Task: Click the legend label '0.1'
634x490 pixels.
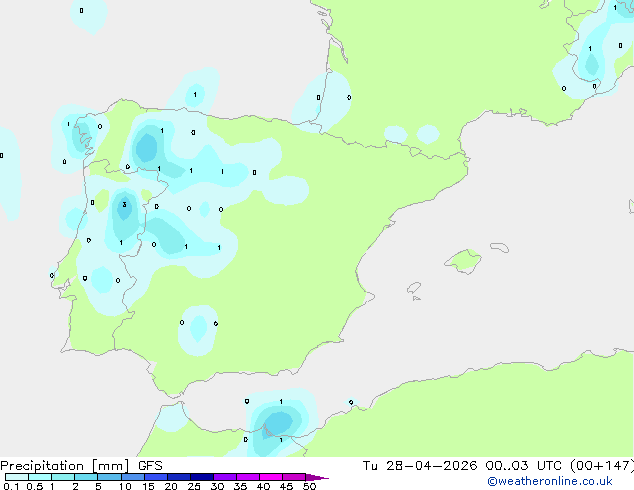Action: (x=11, y=486)
